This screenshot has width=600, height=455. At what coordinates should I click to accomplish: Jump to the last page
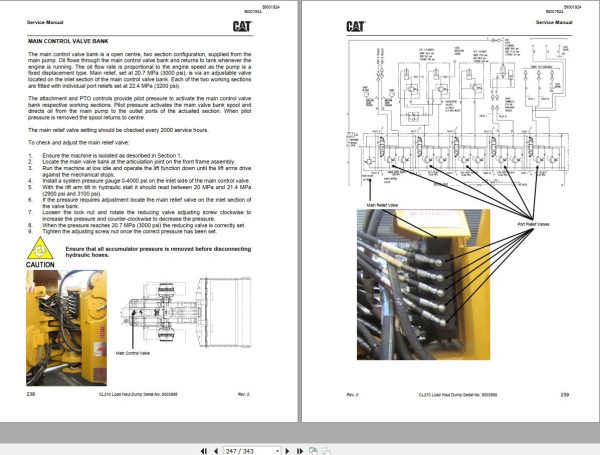click(x=300, y=451)
